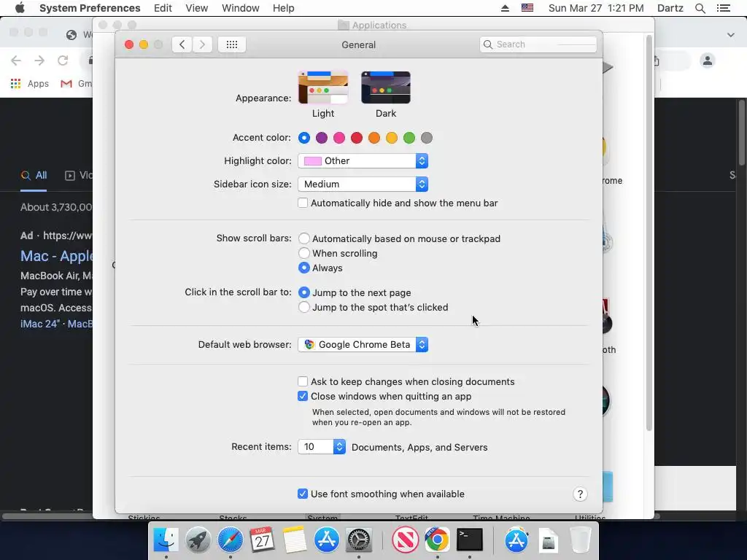The image size is (747, 560).
Task: Open Notification Center list icon
Action: tap(724, 8)
